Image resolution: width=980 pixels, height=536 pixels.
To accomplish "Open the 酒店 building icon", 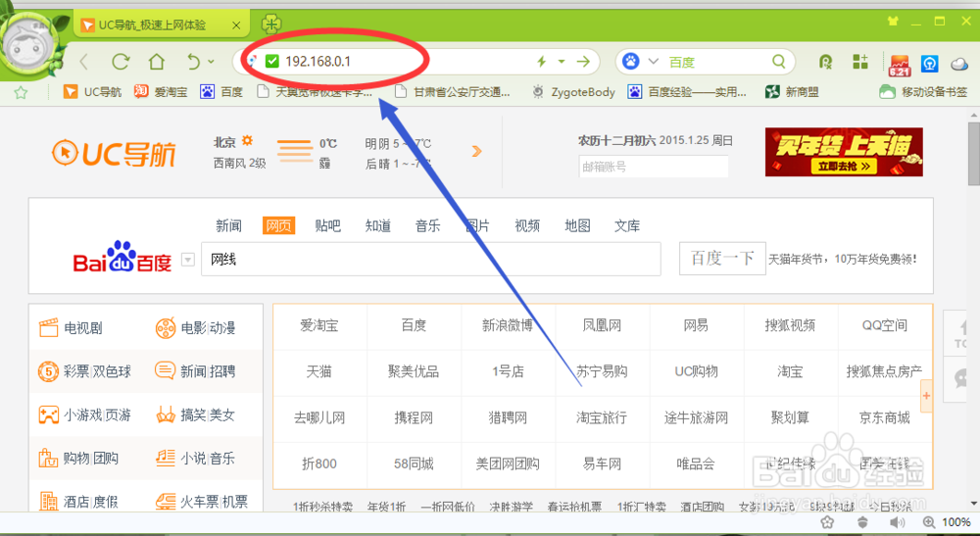I will coord(49,501).
